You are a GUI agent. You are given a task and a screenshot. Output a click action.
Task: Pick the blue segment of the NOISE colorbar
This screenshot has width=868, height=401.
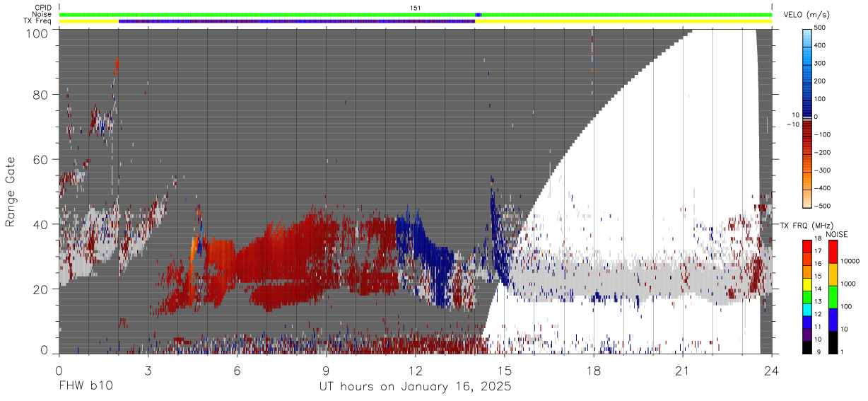pyautogui.click(x=833, y=320)
